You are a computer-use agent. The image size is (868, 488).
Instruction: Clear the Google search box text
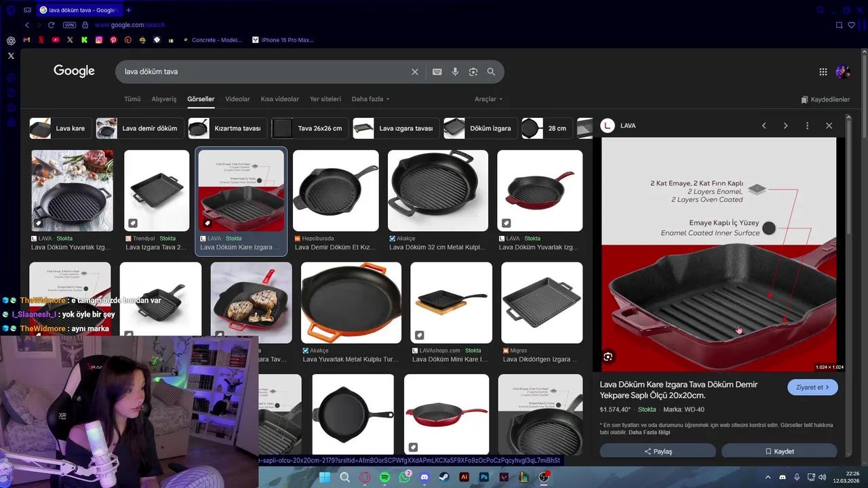pos(415,72)
